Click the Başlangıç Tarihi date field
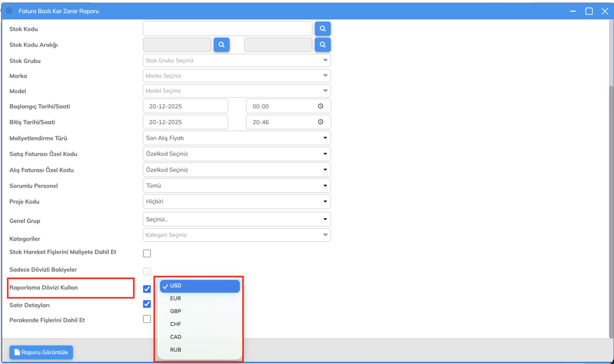Viewport: 614px width, 364px height. click(185, 106)
